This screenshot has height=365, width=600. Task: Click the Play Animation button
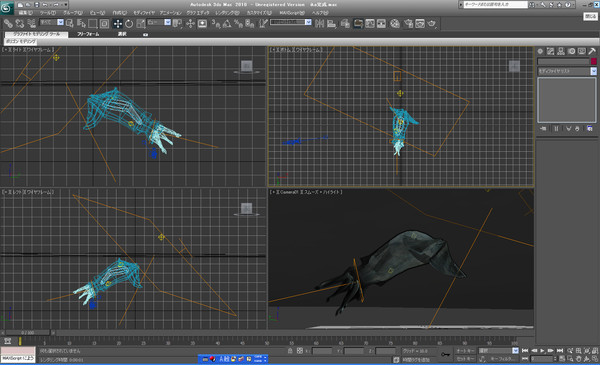542,350
